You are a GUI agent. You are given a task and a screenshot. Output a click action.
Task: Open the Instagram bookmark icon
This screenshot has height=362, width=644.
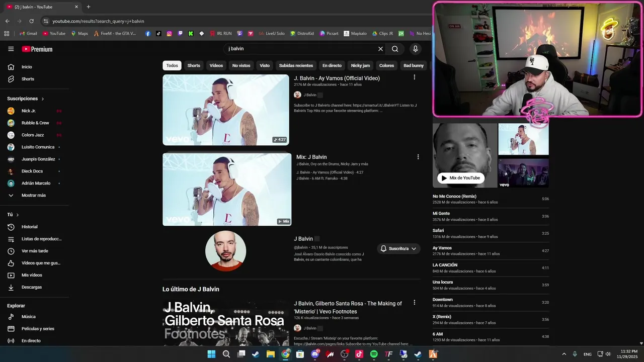pyautogui.click(x=169, y=34)
